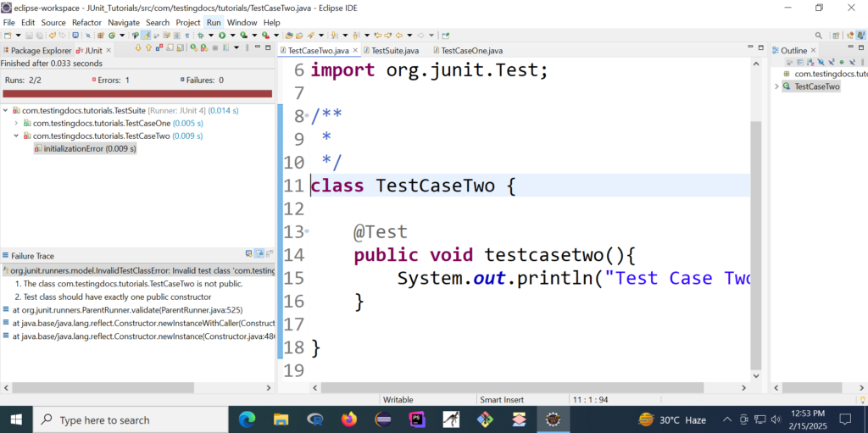This screenshot has width=868, height=433.
Task: Click the Debug bug icon in toolbar
Action: [200, 36]
